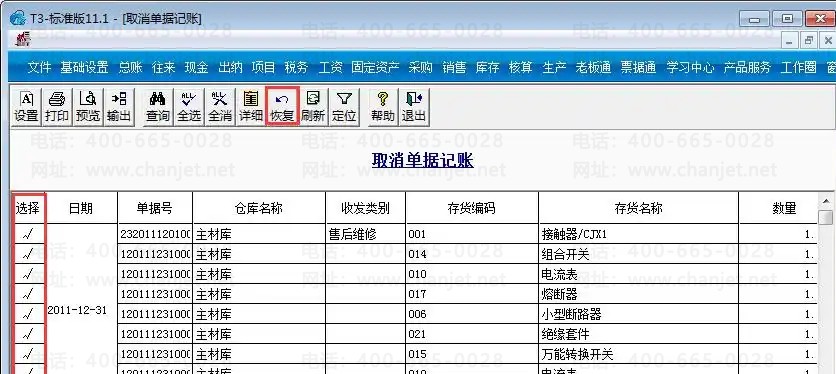Open the 生产 menu
The width and height of the screenshot is (836, 374).
[553, 67]
